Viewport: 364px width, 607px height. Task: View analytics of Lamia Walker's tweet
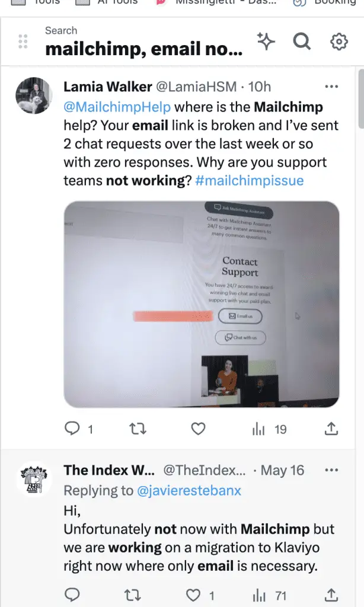(269, 429)
